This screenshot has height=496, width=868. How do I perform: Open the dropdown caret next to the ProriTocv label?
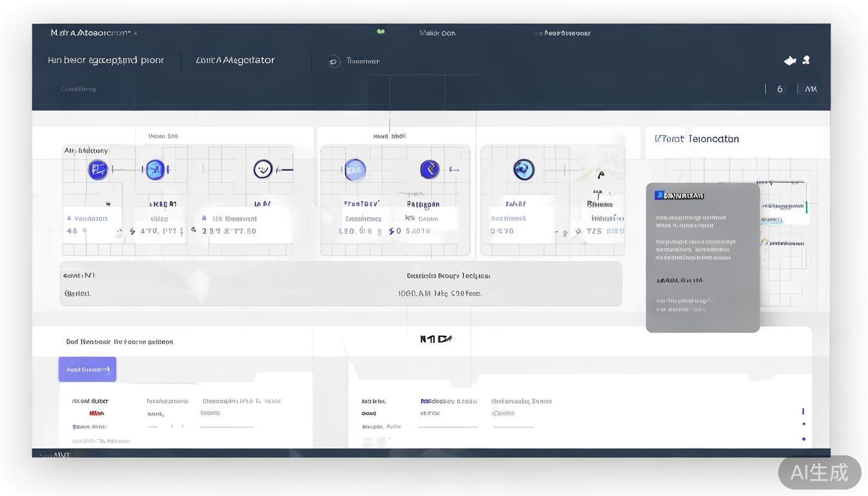pyautogui.click(x=380, y=201)
